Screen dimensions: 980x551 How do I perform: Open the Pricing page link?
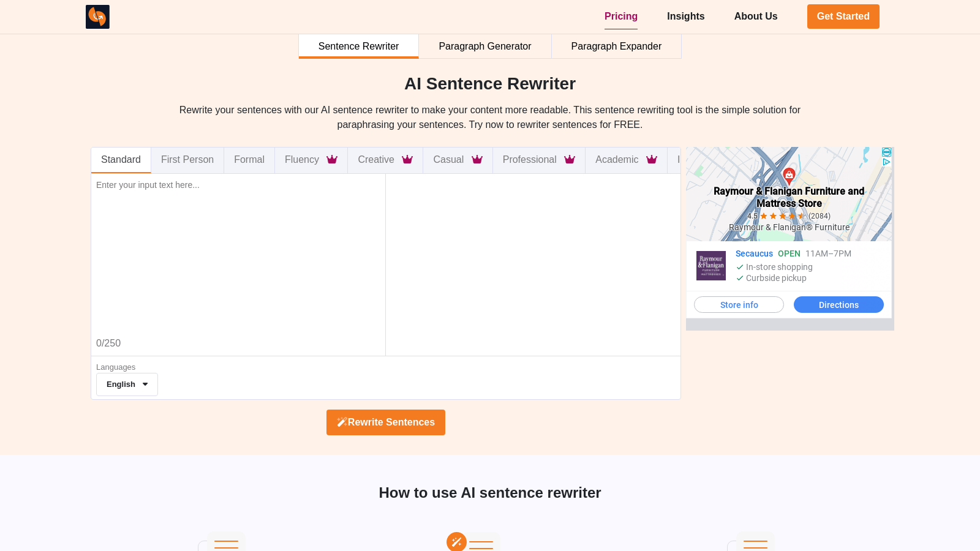point(620,17)
